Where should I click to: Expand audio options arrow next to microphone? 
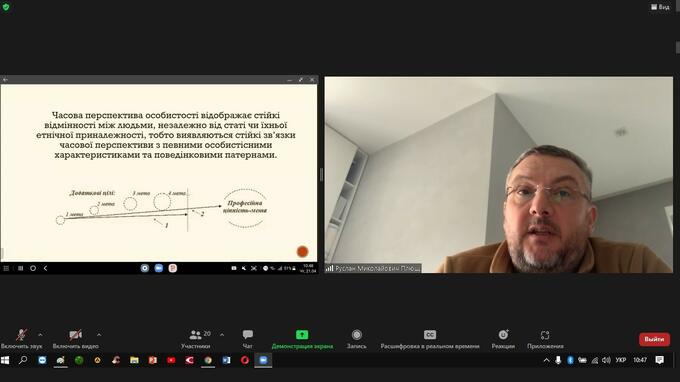(40, 335)
